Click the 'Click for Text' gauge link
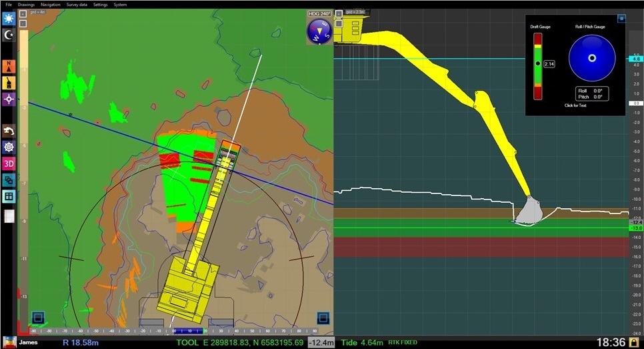 (x=575, y=105)
